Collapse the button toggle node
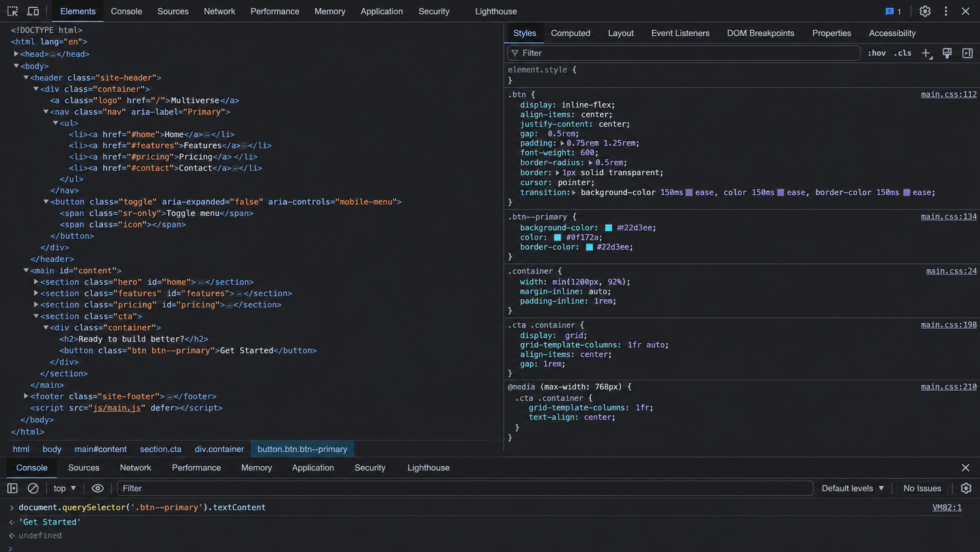The width and height of the screenshot is (980, 552). point(46,202)
